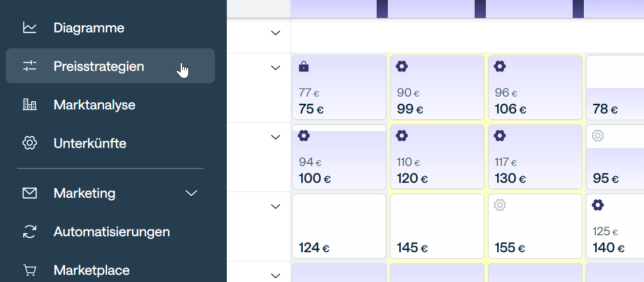This screenshot has width=644, height=282.
Task: Select the 120 € price cell
Action: click(x=437, y=157)
